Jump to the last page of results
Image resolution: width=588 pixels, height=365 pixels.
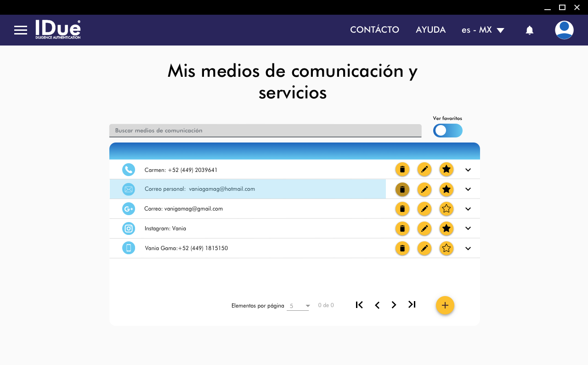(x=412, y=305)
